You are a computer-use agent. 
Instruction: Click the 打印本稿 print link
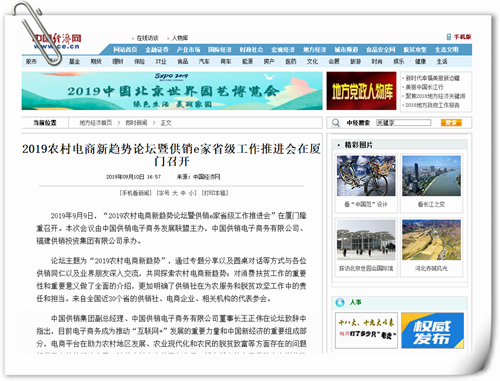215,193
